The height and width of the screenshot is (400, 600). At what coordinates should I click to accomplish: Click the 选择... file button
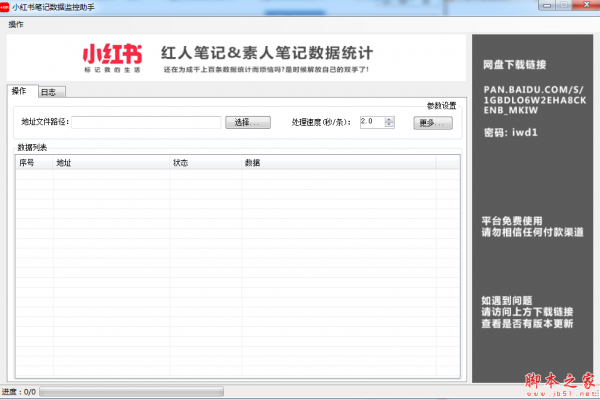point(248,122)
